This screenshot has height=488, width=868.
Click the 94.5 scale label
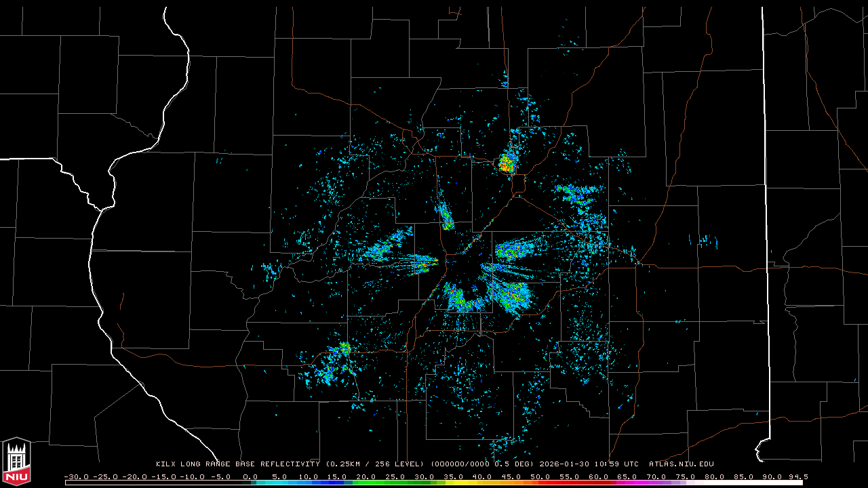(x=797, y=476)
